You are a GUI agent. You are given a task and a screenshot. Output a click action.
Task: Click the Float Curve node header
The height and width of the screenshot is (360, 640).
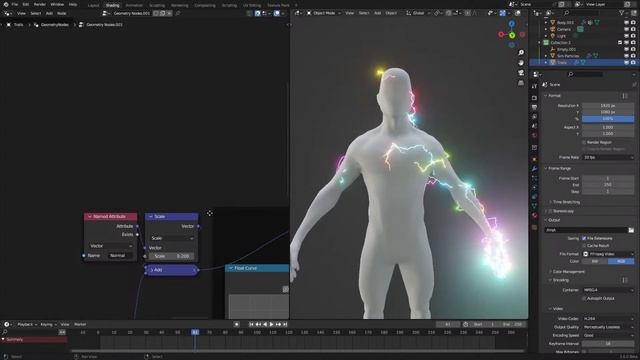point(257,268)
